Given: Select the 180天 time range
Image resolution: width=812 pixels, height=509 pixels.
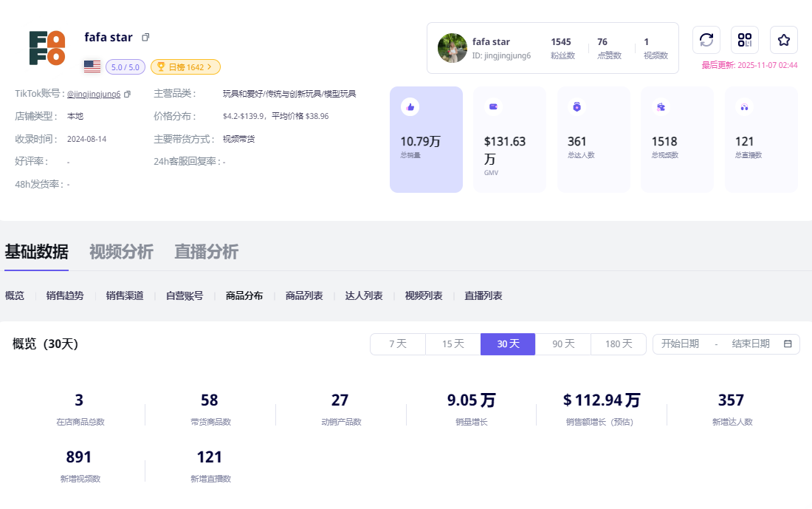Looking at the screenshot, I should pos(618,344).
